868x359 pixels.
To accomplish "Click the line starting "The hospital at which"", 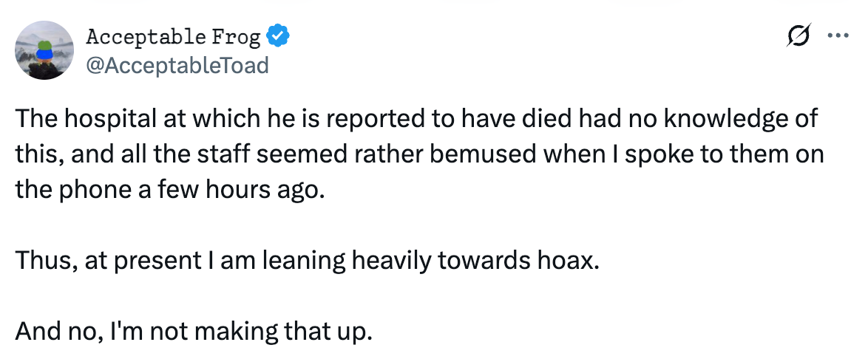I will click(416, 119).
